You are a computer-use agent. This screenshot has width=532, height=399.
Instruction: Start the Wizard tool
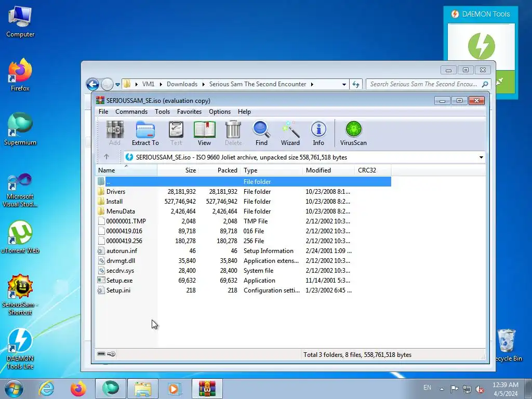[x=290, y=134]
